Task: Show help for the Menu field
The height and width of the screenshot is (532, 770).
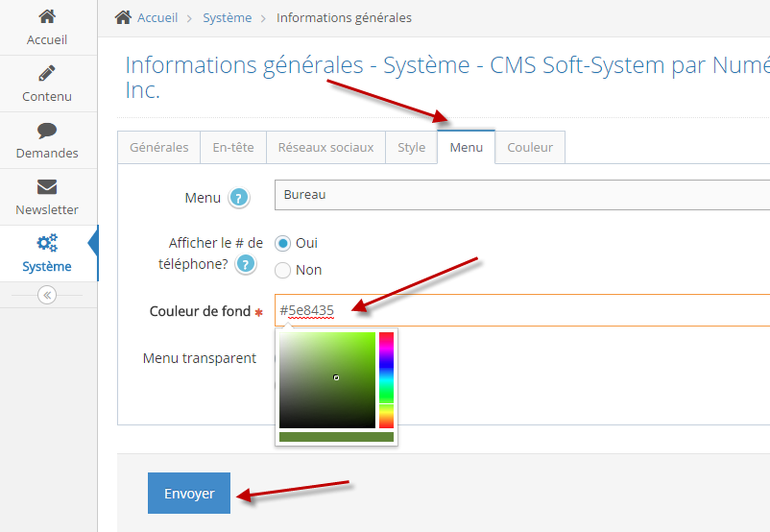Action: (239, 198)
